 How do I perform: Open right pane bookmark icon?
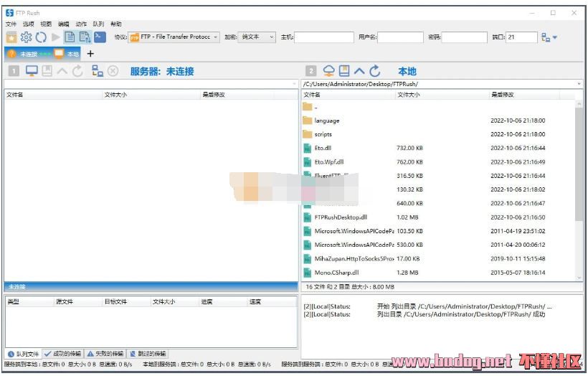tap(344, 71)
